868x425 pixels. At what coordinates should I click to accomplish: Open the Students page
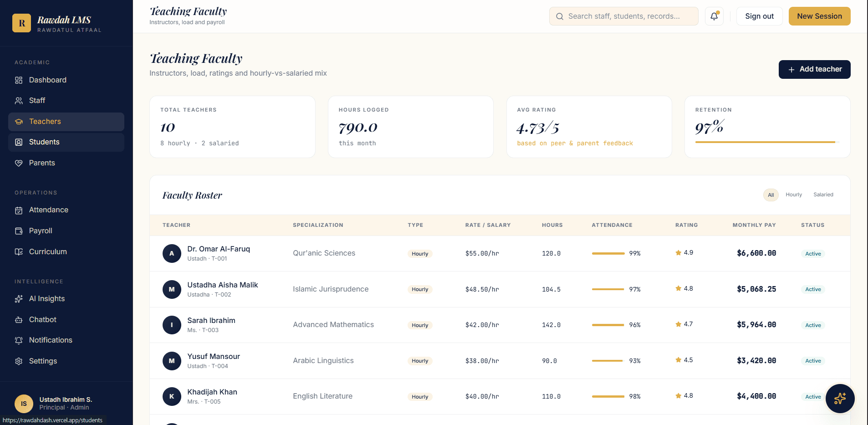(x=66, y=142)
